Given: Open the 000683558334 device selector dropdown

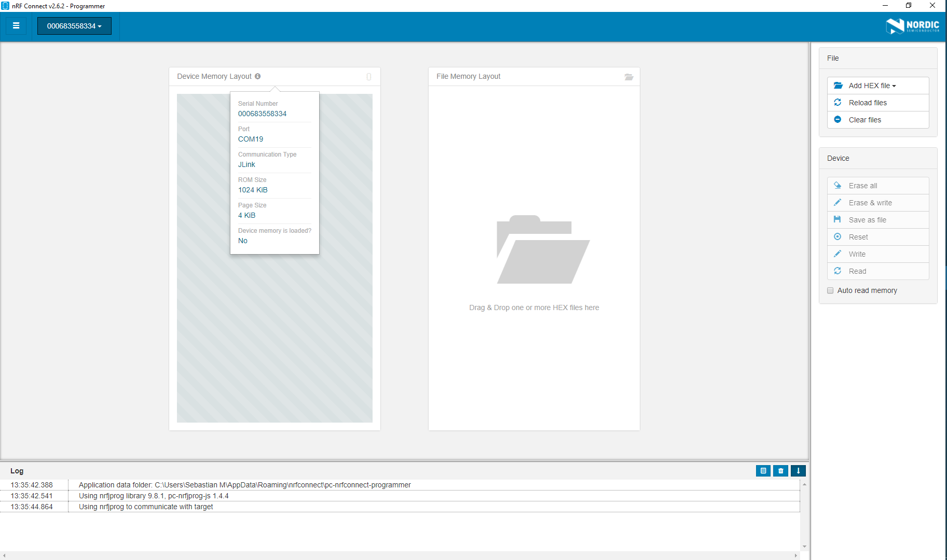Looking at the screenshot, I should click(74, 26).
